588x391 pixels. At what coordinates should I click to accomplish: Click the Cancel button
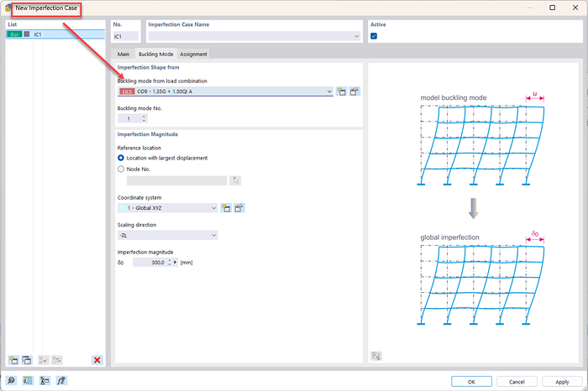pyautogui.click(x=517, y=382)
